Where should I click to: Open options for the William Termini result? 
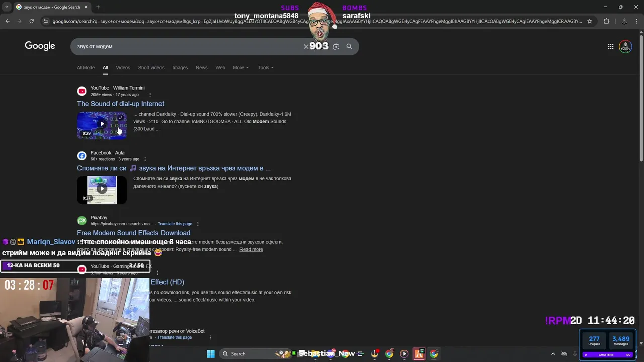(150, 95)
